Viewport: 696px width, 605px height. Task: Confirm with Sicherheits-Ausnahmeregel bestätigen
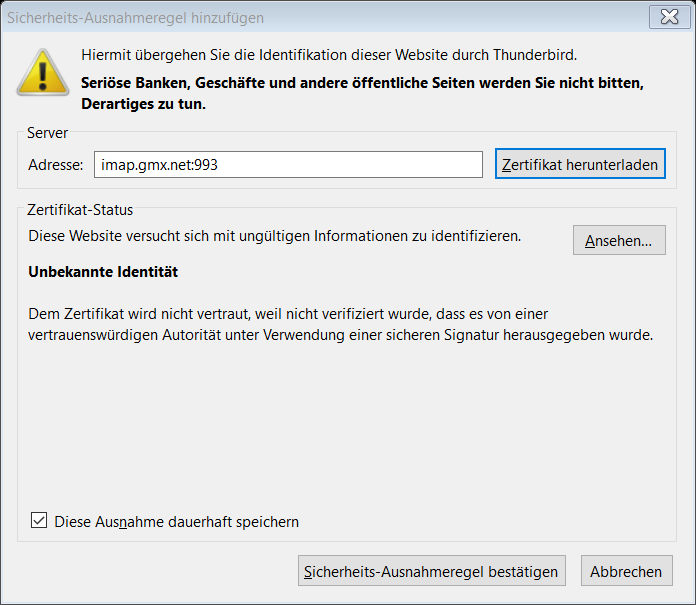(x=431, y=571)
